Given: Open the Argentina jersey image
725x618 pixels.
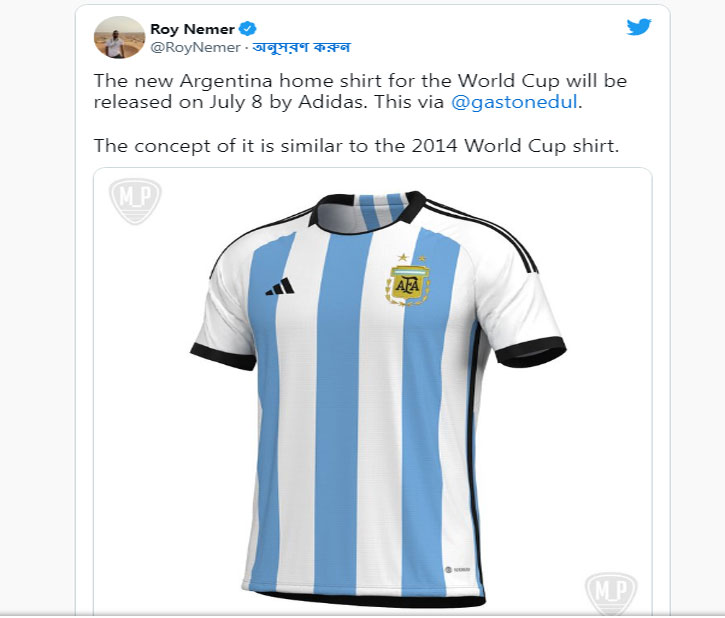Looking at the screenshot, I should coord(373,392).
